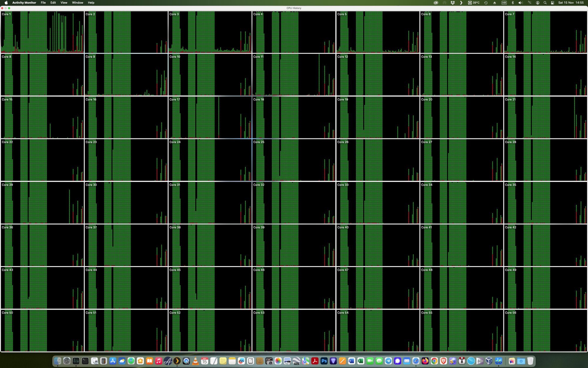Open the Bluetooth status menu

(x=512, y=3)
